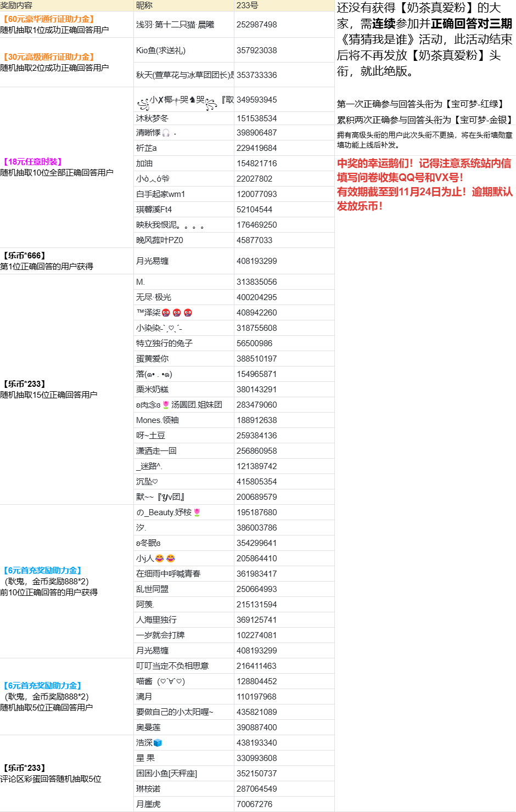
Task: Click the laughing emojis beside 小j人
Action: tap(165, 559)
